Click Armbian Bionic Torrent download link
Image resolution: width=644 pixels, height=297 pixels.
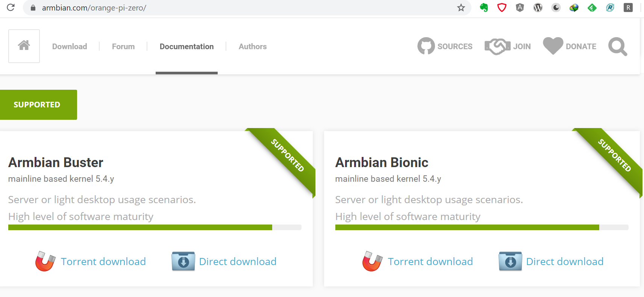pos(430,262)
